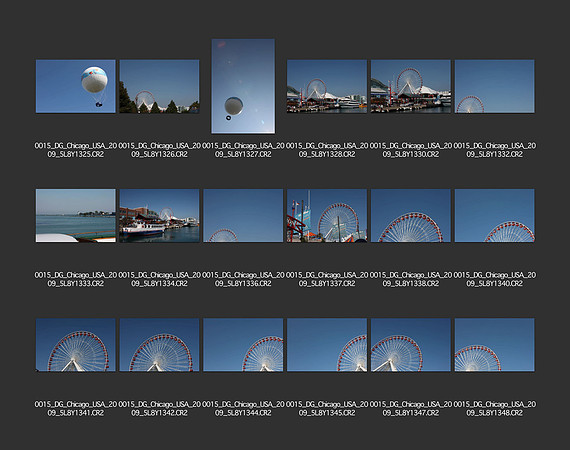Select the lake view thumbnail SL8Y1333
Screen dimensions: 570x450
point(76,215)
